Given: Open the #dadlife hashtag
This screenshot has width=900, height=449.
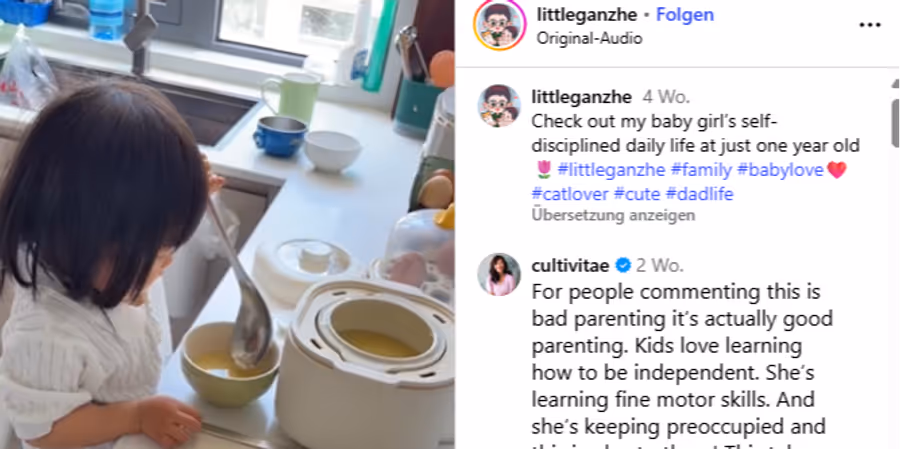Looking at the screenshot, I should (699, 194).
